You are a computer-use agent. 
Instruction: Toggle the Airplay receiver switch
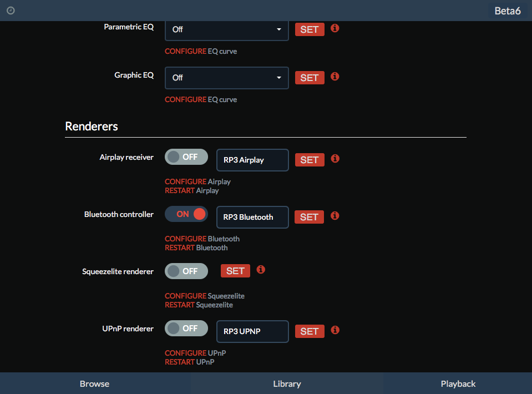186,157
